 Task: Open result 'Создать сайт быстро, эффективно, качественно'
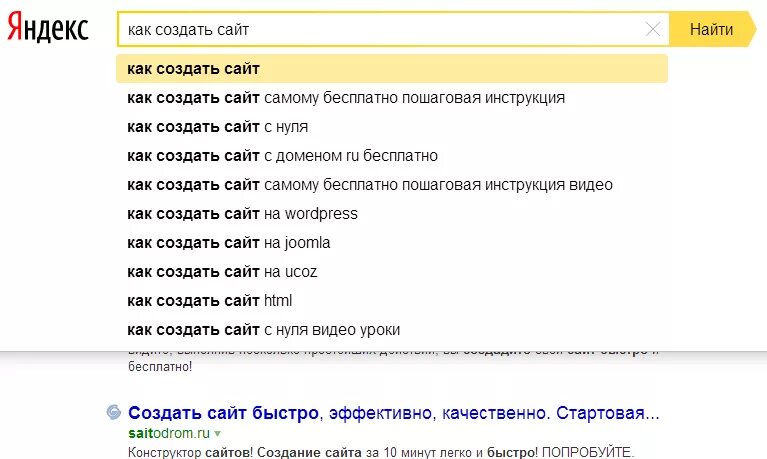pos(394,413)
